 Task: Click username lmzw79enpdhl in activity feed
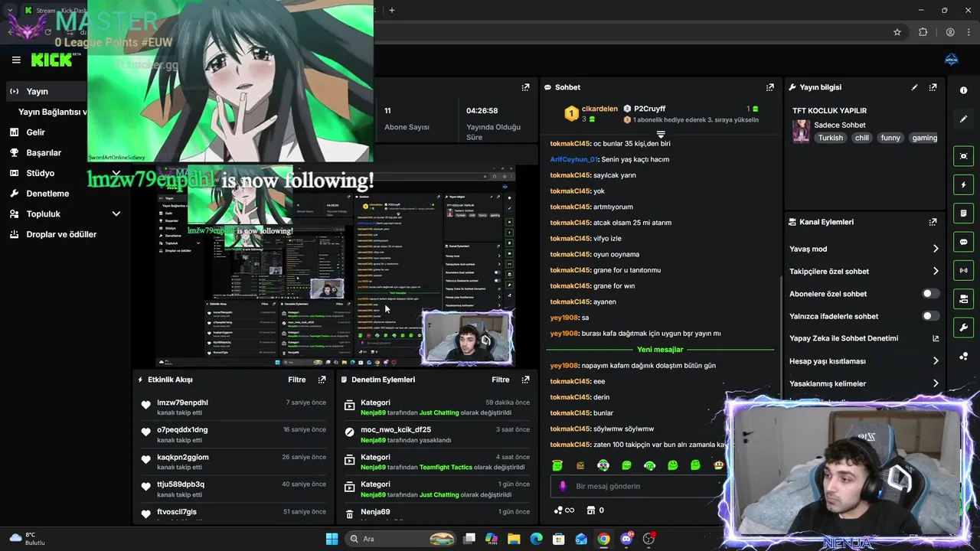coord(182,403)
